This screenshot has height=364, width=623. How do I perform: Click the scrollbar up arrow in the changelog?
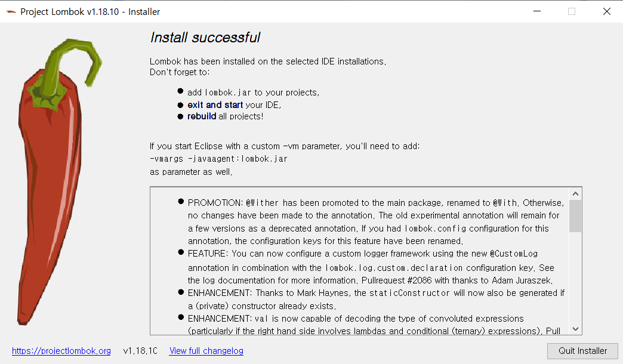coord(574,193)
